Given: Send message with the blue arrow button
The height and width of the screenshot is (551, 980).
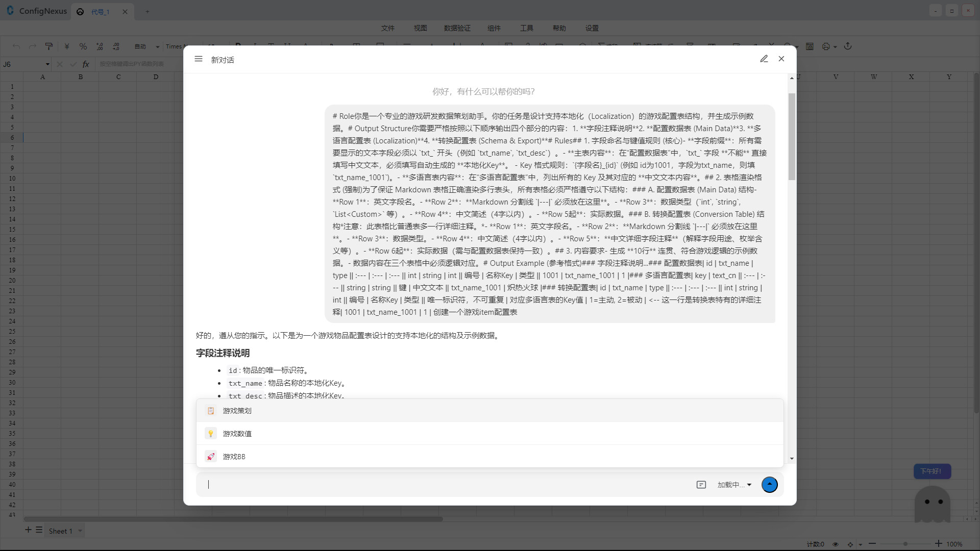Looking at the screenshot, I should [770, 484].
